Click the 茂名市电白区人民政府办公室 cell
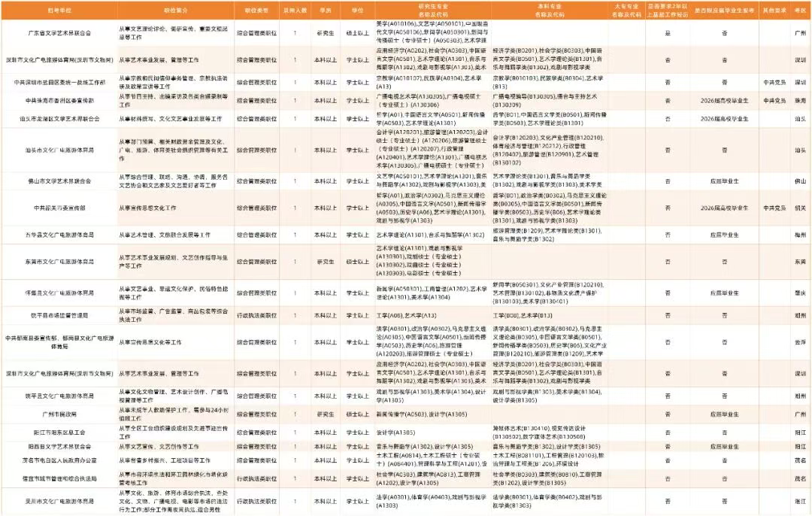Screen dimensions: 812x516 coord(59,460)
